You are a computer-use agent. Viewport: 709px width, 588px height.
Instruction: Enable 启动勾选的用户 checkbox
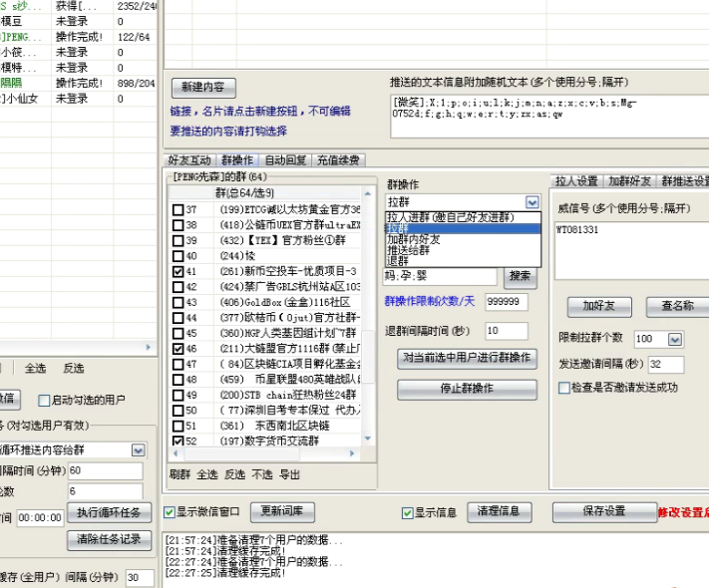(x=44, y=401)
